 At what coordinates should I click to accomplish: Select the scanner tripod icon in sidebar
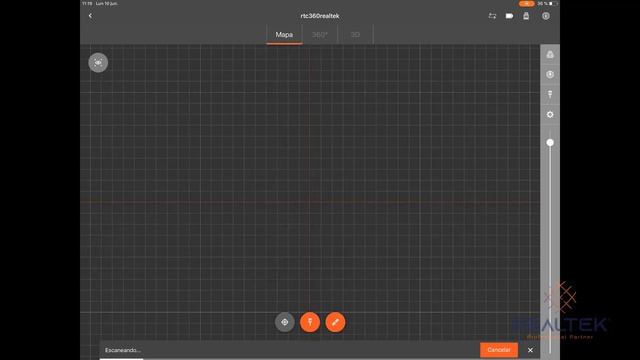pyautogui.click(x=550, y=94)
